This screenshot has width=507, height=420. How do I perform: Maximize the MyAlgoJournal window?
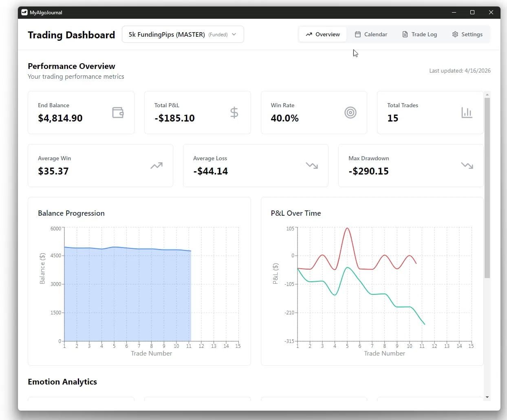[x=472, y=12]
